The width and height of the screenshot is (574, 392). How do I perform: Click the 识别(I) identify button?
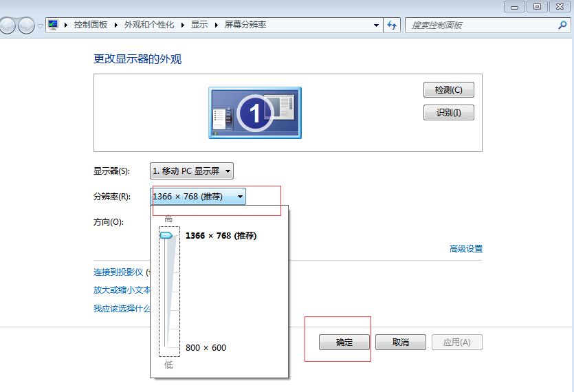click(x=448, y=113)
